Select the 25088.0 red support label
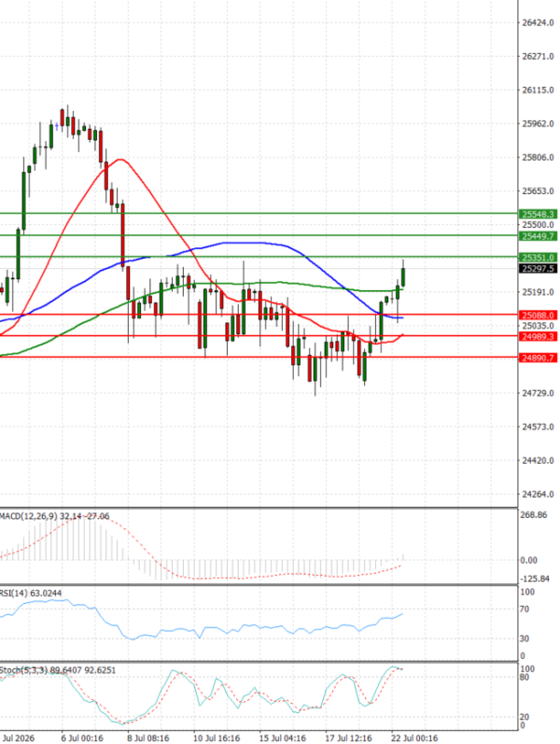 tap(538, 316)
